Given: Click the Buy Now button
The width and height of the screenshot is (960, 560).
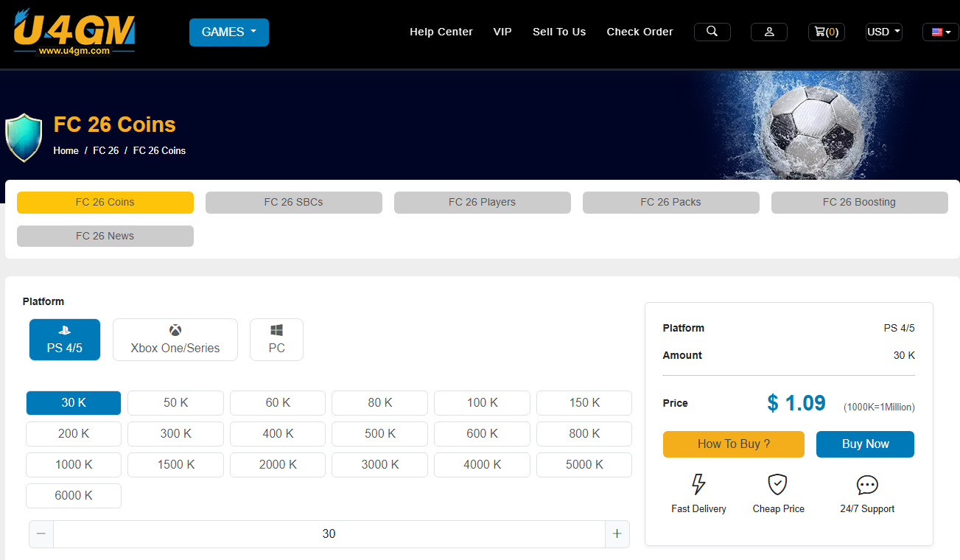Looking at the screenshot, I should (865, 444).
